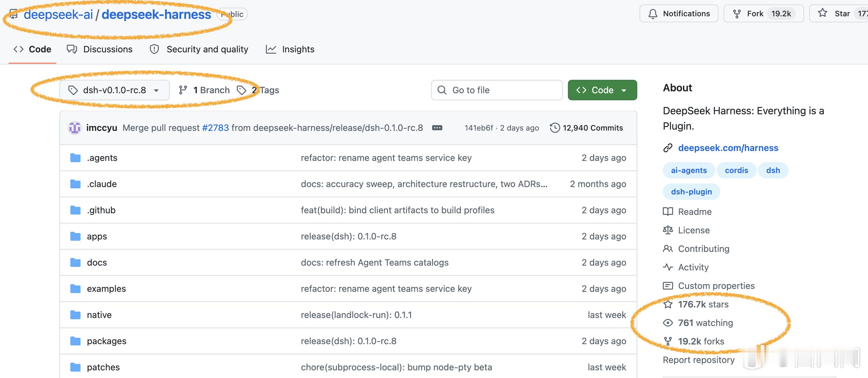
Task: Click the folder icon beside docs
Action: pyautogui.click(x=75, y=262)
